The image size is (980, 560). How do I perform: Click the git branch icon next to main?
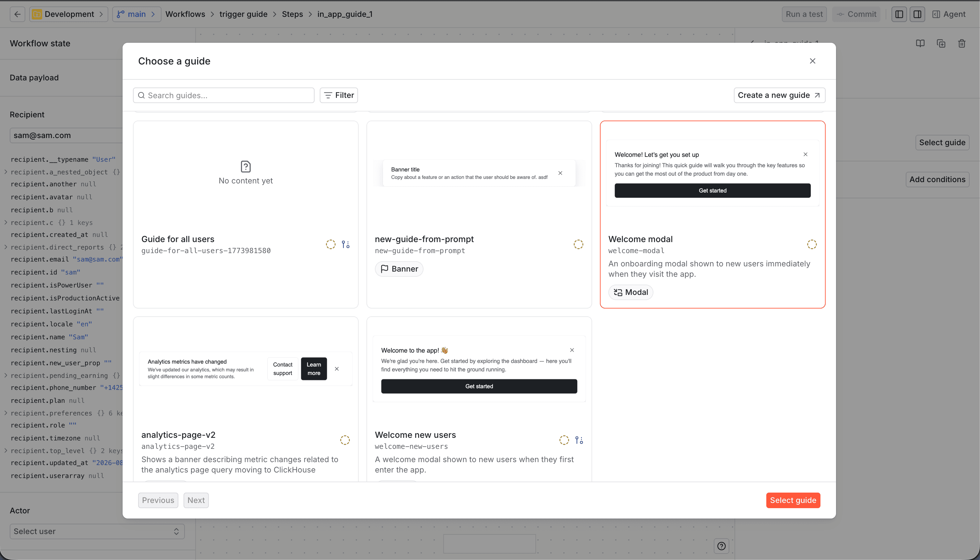click(x=120, y=14)
